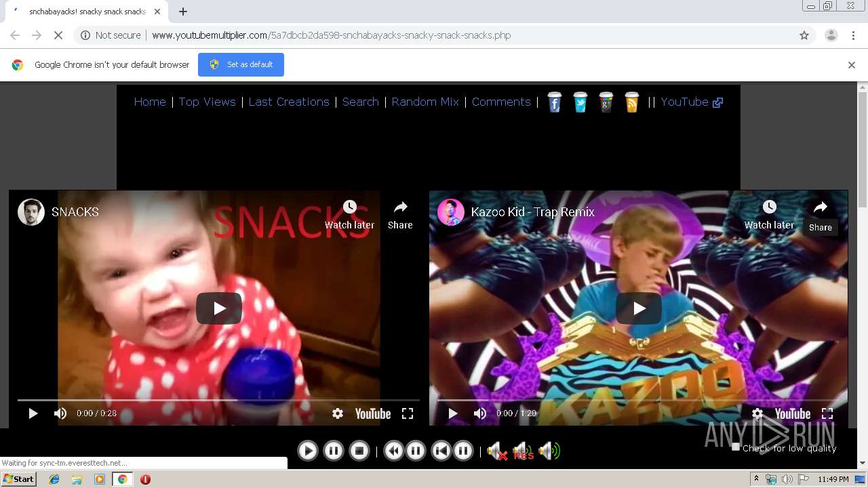Seek on the Kazoo Kid progress bar
The width and height of the screenshot is (868, 488).
click(x=638, y=400)
